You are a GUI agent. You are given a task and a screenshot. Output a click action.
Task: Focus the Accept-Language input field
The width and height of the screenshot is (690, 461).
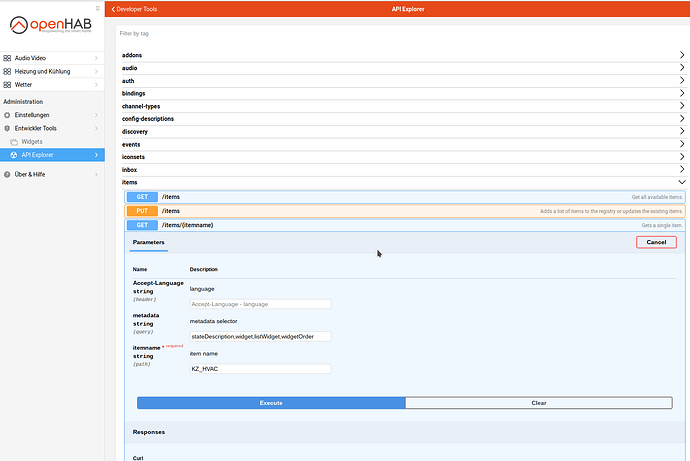[x=260, y=303]
